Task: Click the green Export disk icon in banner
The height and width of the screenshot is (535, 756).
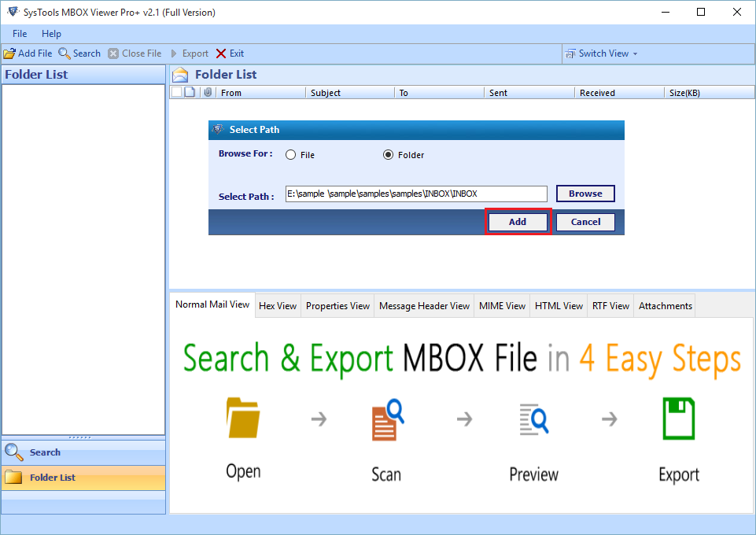Action: click(678, 419)
